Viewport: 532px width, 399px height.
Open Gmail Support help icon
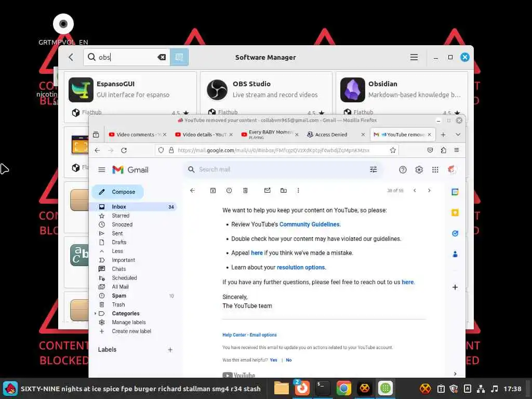click(x=403, y=170)
